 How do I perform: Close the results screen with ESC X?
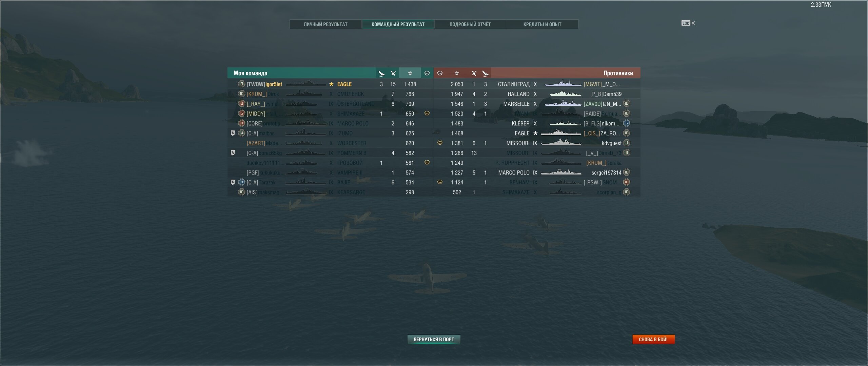coord(688,23)
